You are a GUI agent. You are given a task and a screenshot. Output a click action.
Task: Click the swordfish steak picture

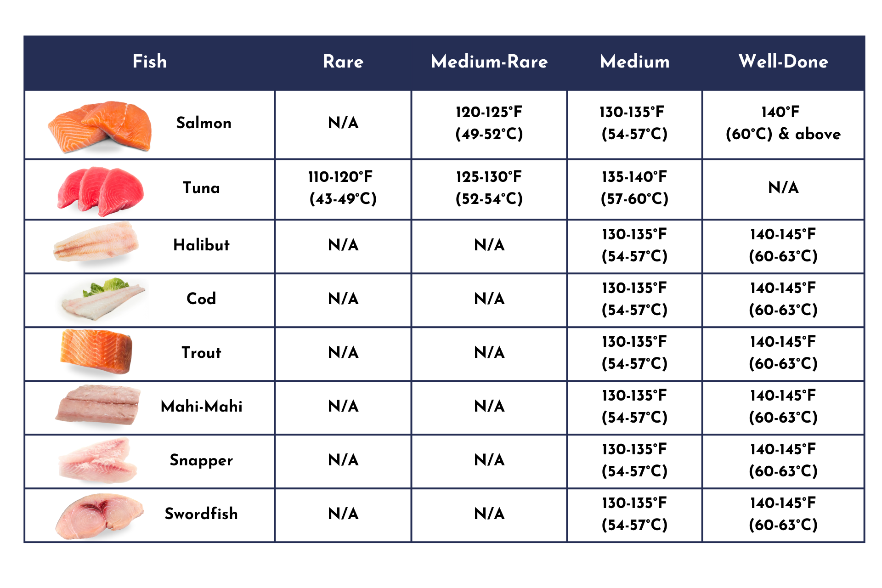99,515
